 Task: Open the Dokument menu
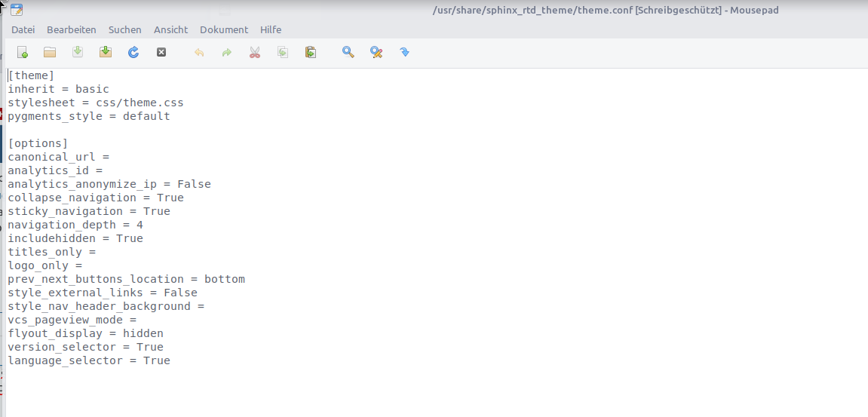click(x=223, y=29)
